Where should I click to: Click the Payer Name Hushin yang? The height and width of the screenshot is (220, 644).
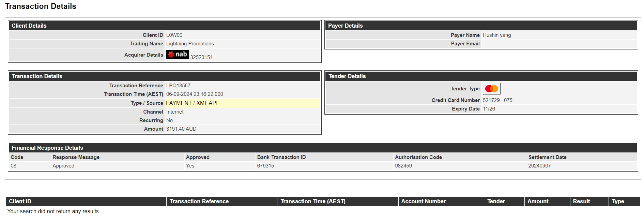pyautogui.click(x=497, y=35)
